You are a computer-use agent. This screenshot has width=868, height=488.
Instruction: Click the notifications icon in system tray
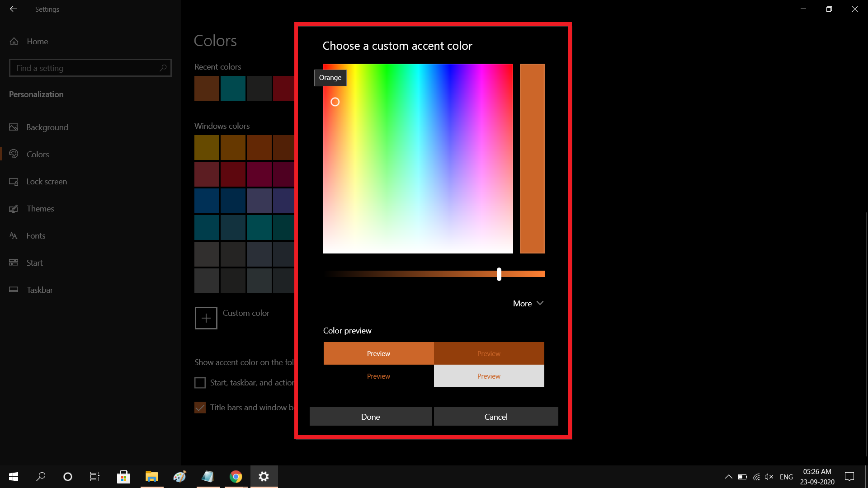point(849,476)
